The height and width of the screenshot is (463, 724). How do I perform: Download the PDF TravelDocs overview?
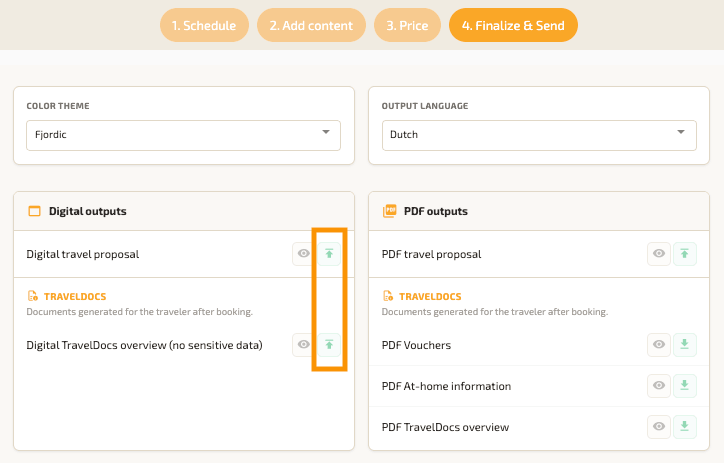(685, 427)
